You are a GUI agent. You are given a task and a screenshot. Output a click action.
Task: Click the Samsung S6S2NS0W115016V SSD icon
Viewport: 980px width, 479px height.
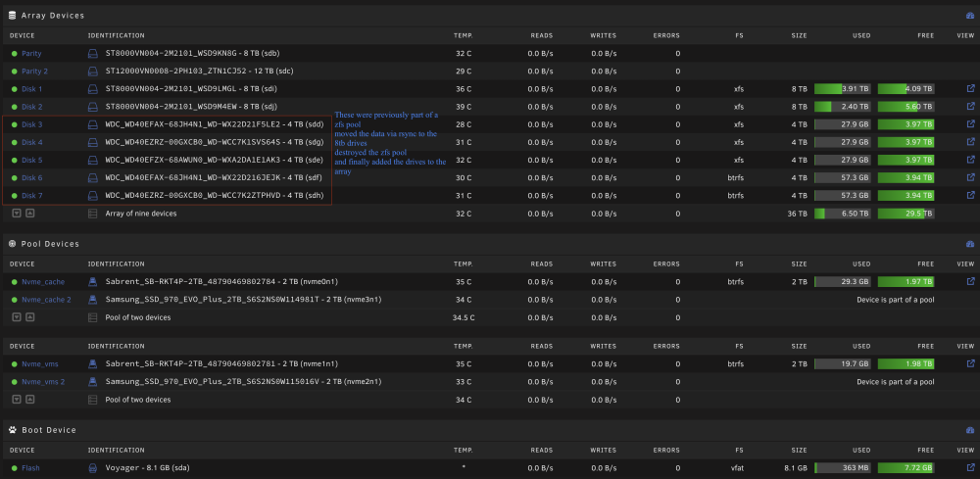[x=92, y=381]
